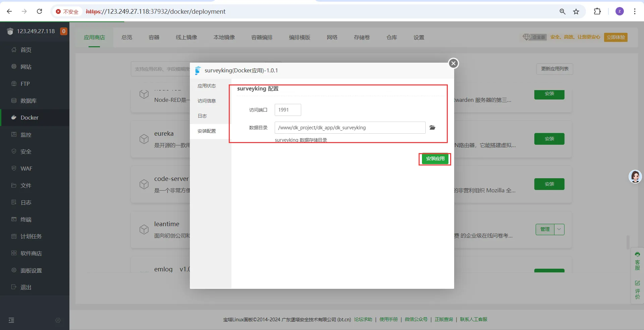This screenshot has height=330, width=644.
Task: Open 微信公众号 footer link
Action: 416,320
